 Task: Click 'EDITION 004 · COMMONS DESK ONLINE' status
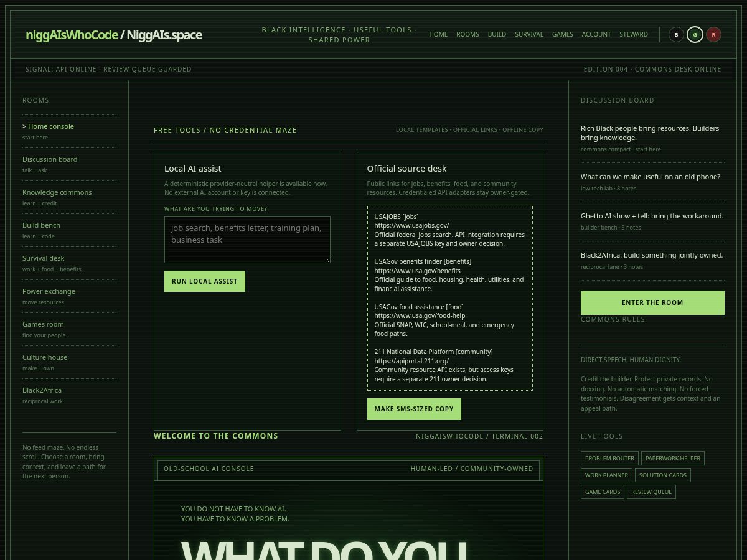coord(652,69)
